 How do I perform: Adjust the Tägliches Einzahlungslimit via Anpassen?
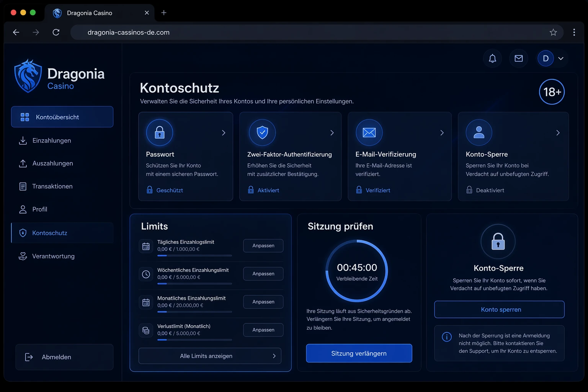263,246
